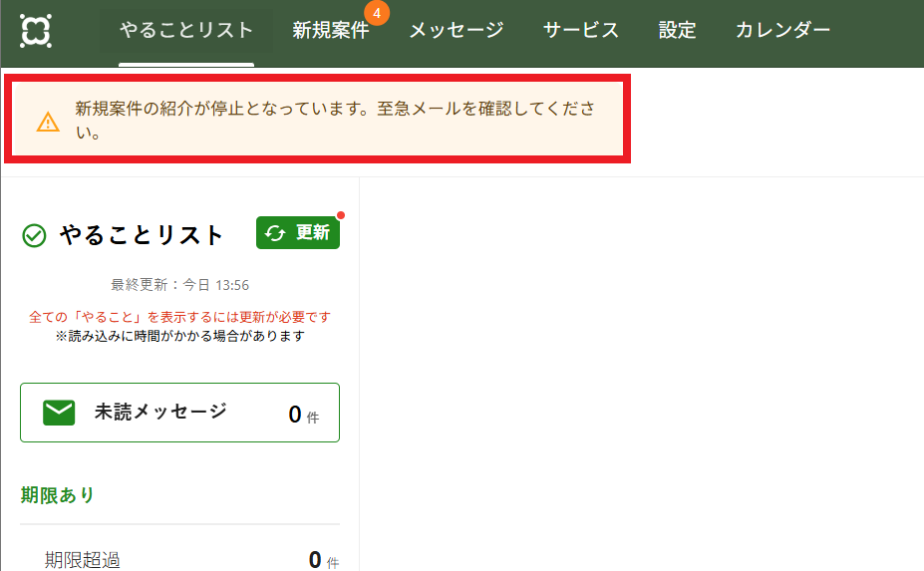Open the 新規案件 tab
Viewport: 924px width, 571px height.
coord(331,30)
